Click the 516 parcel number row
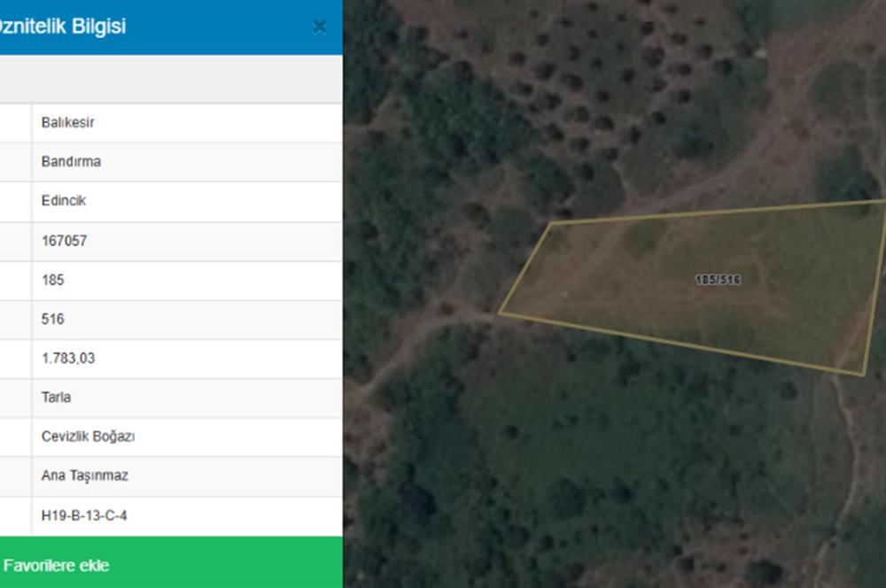This screenshot has width=886, height=588. point(171,320)
